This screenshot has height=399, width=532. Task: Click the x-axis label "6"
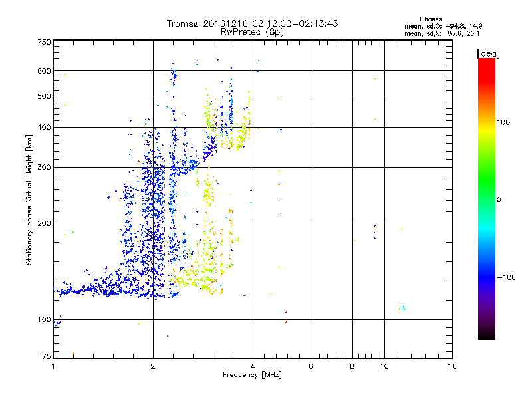click(311, 366)
